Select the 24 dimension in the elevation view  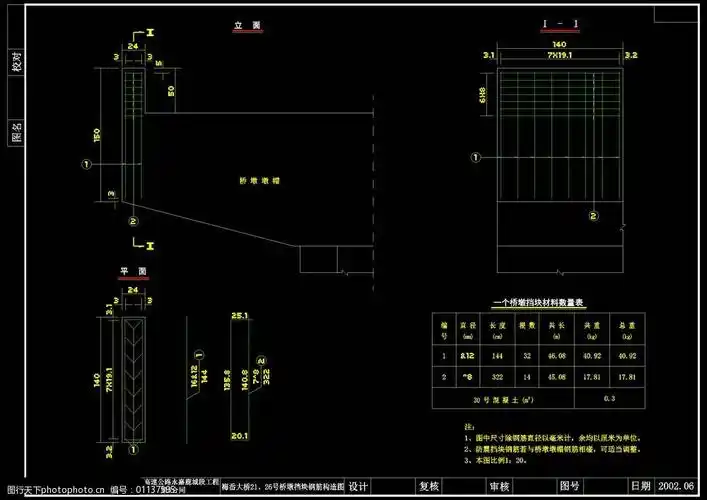[133, 46]
